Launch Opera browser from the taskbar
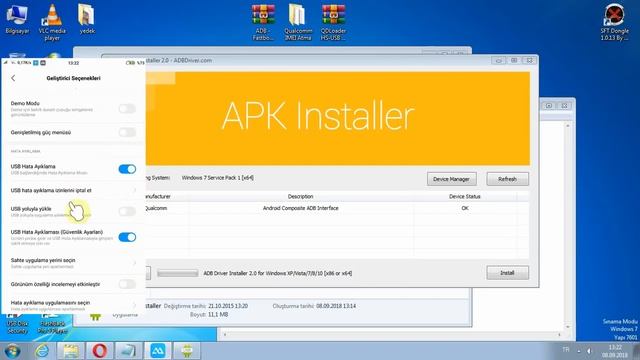The height and width of the screenshot is (360, 640). coord(100,351)
